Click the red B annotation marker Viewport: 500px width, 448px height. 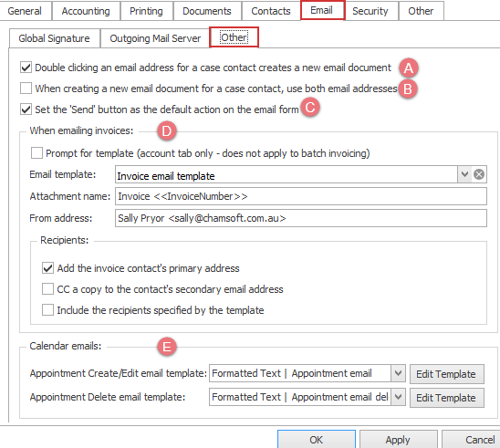[x=408, y=89]
